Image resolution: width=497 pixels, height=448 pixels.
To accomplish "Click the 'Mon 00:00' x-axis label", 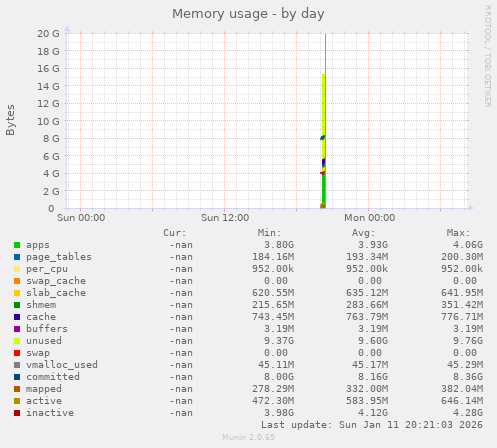I will click(369, 218).
